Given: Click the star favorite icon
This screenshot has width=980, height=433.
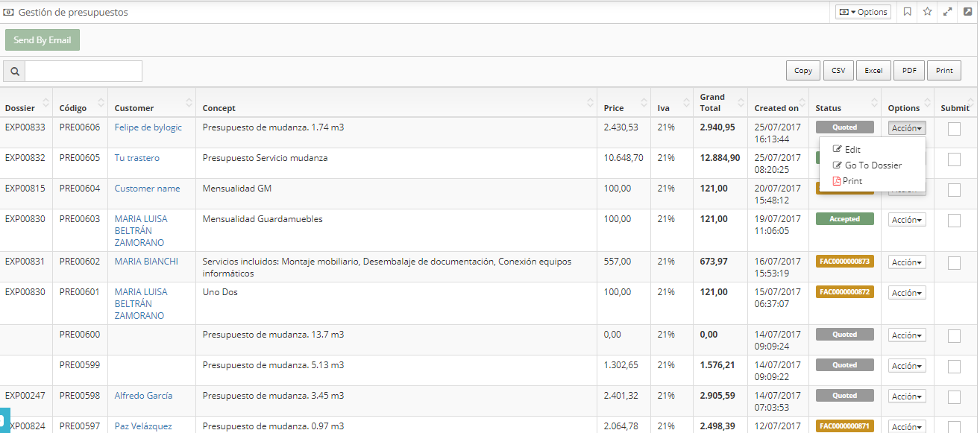Looking at the screenshot, I should [928, 12].
